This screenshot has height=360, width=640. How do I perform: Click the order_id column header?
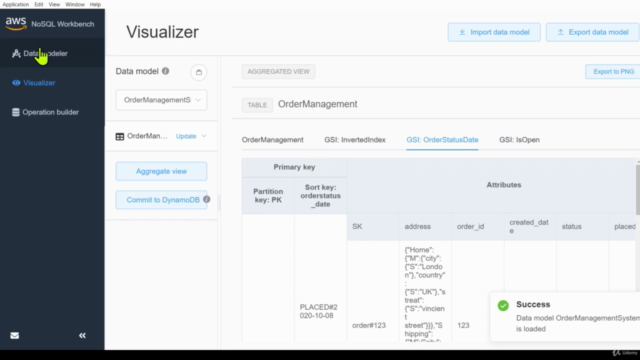478,227
